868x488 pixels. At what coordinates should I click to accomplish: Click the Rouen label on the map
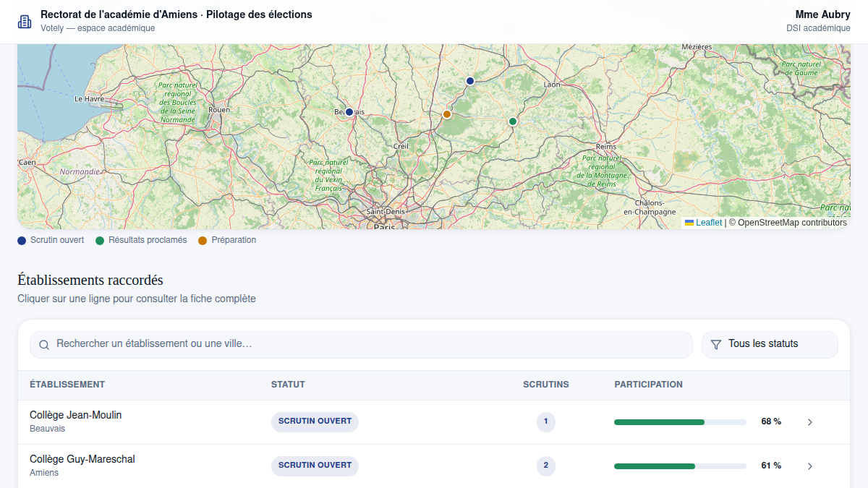219,110
